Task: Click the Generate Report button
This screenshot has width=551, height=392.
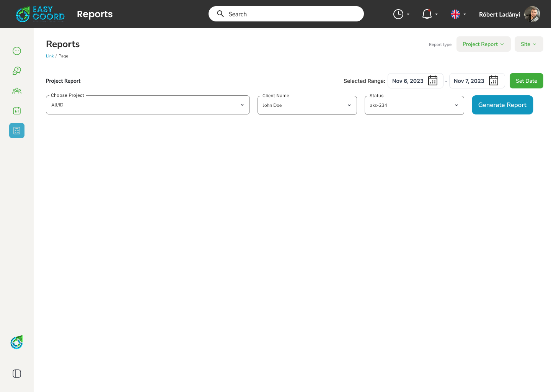Action: [502, 105]
